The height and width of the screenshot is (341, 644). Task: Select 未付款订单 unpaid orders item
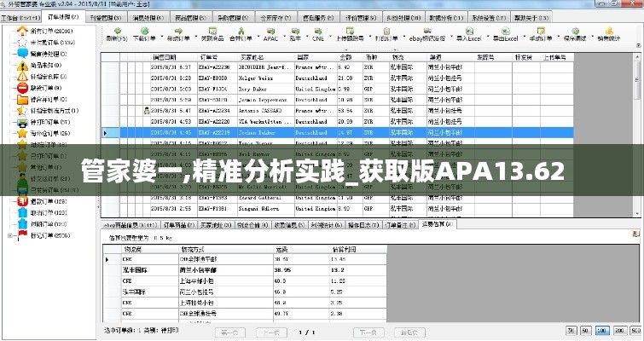coord(46,43)
